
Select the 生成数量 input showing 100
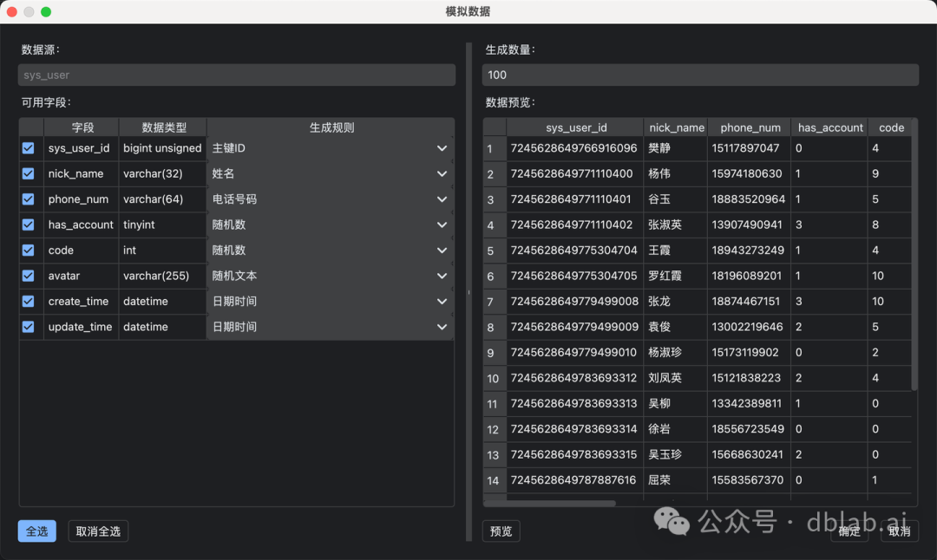coord(700,75)
